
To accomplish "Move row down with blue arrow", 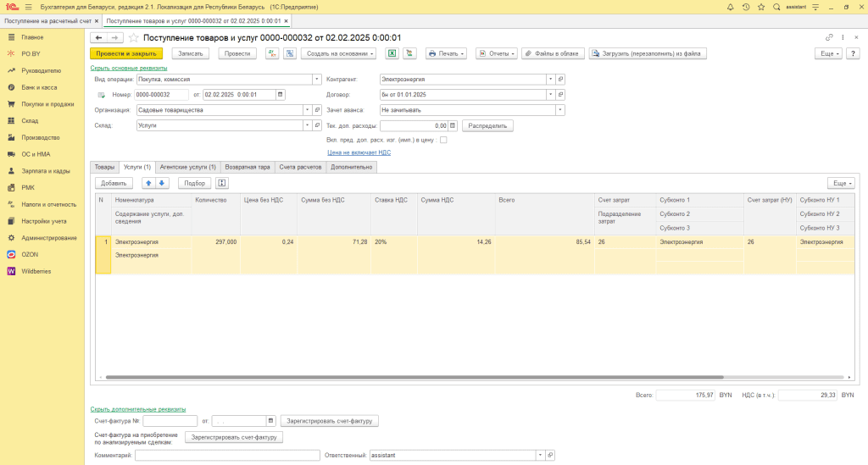I will coord(162,183).
